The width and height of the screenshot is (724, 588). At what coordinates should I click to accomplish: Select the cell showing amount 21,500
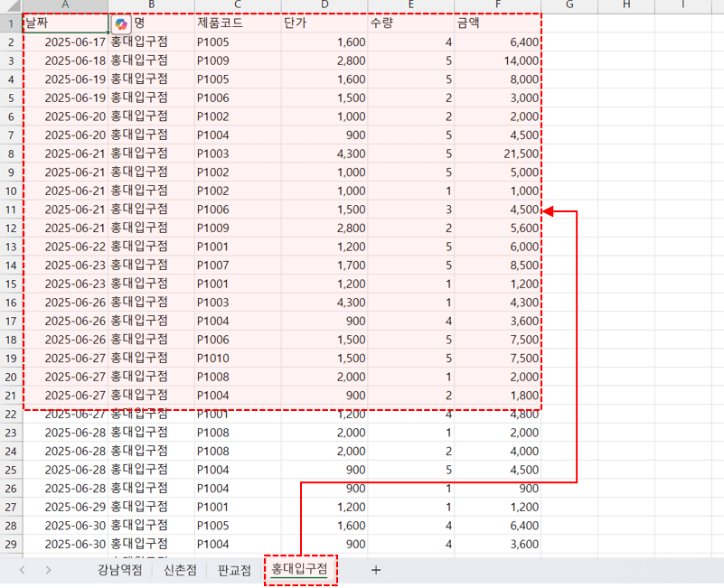(x=497, y=154)
